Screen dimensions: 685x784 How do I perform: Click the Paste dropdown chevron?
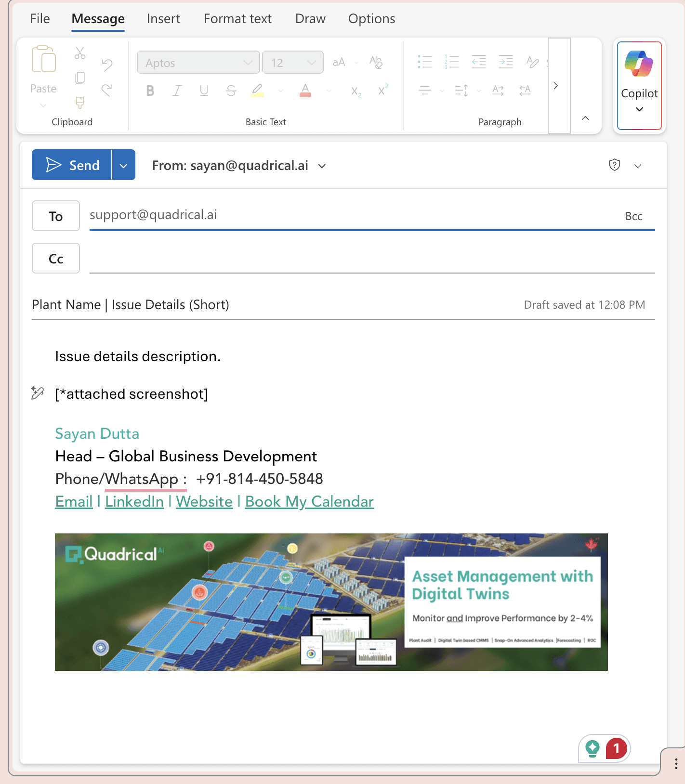pyautogui.click(x=43, y=105)
